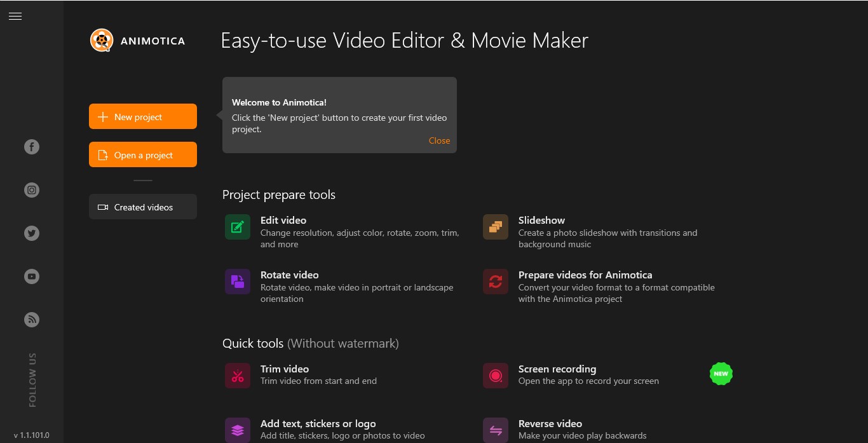Open the Animotica blog RSS feed
The image size is (868, 443).
31,319
